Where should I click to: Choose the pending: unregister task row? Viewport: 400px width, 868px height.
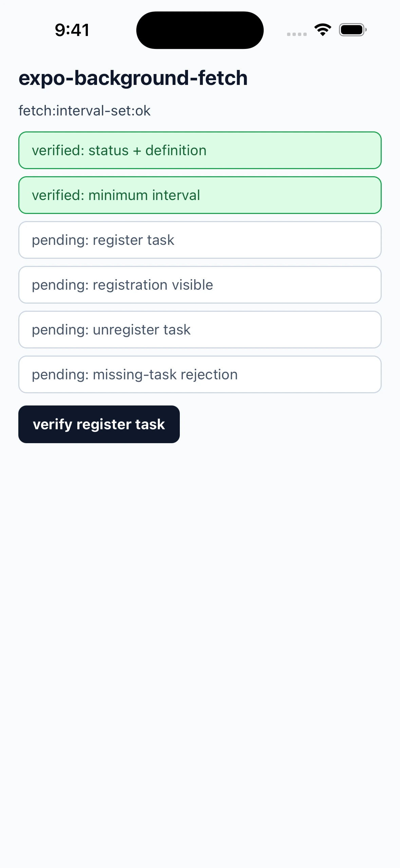point(200,329)
